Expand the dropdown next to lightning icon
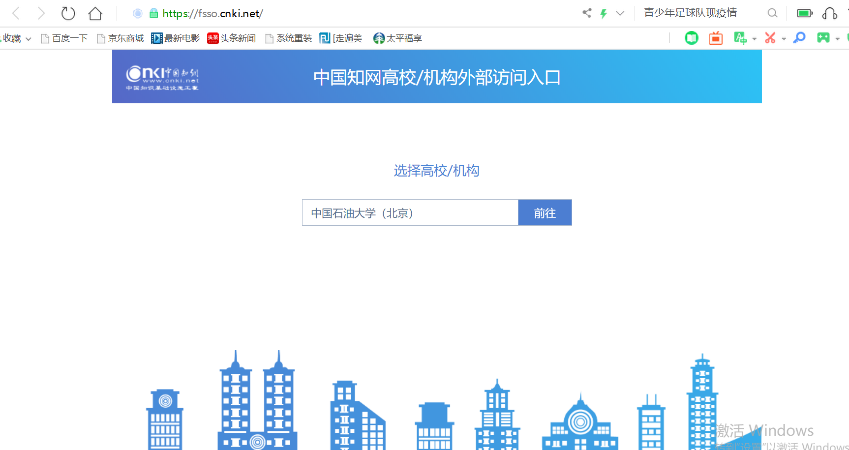 point(620,13)
